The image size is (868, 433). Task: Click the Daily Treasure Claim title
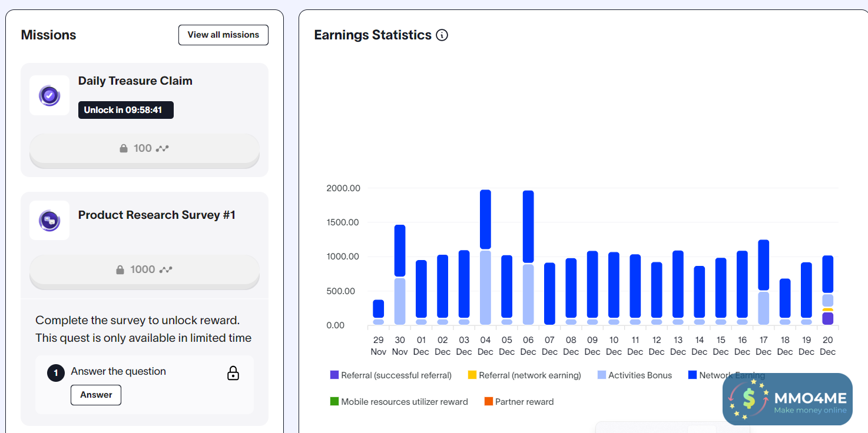[135, 81]
